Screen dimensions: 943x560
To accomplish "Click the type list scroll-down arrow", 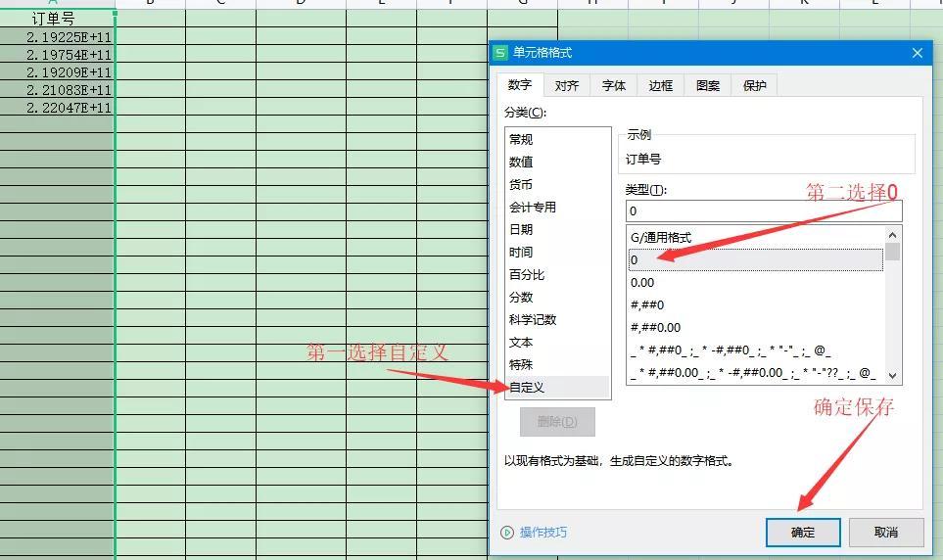I will (x=892, y=375).
